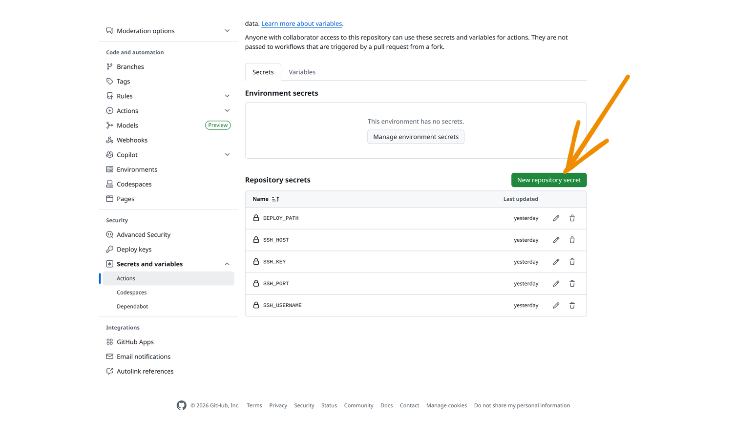Click the GitHub logo in the footer
Viewport: 743px width, 440px height.
click(x=181, y=405)
